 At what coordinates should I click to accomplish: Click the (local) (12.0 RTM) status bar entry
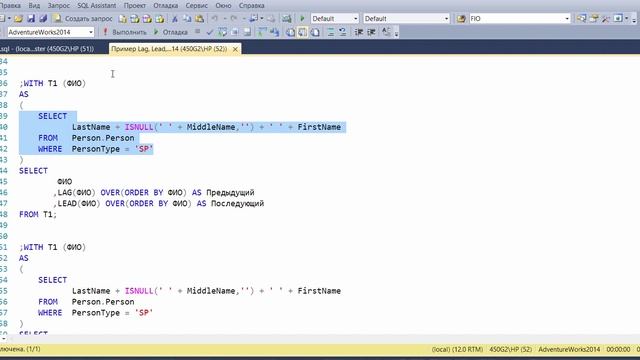click(457, 349)
